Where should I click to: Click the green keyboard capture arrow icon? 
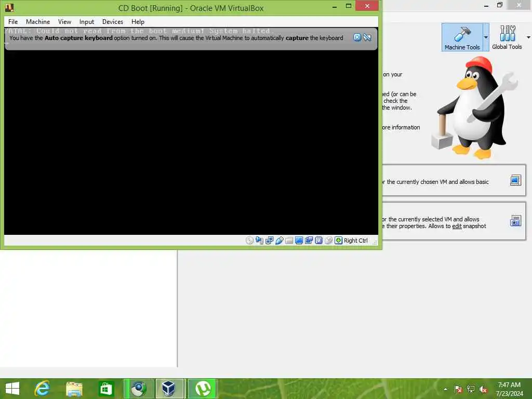click(338, 241)
